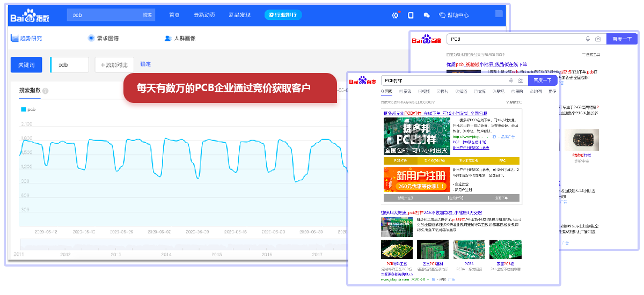The width and height of the screenshot is (644, 295).
Task: Expand 搜索工具 in PCB打样 results
Action: 514,102
